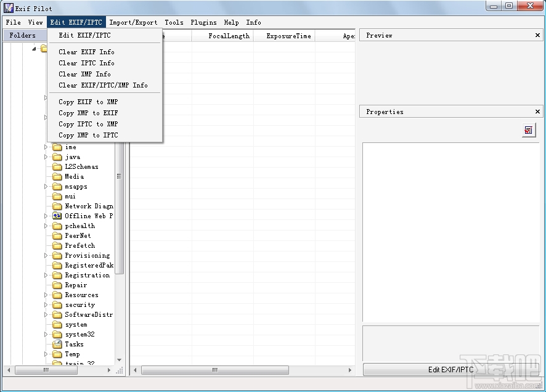Close the Preview panel
Viewport: 546px width, 392px height.
tap(537, 35)
